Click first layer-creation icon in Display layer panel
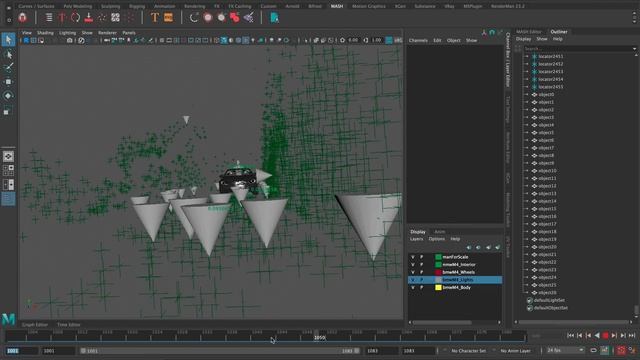 coord(469,247)
